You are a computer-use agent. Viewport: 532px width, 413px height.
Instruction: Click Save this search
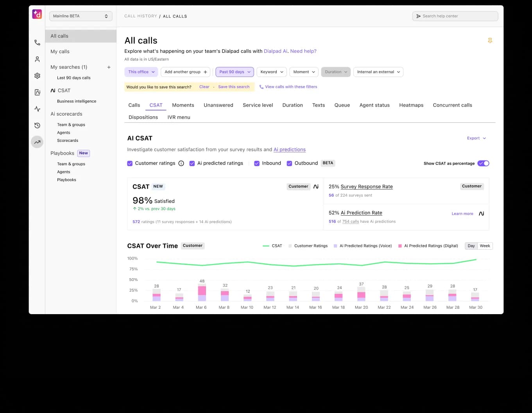click(234, 86)
